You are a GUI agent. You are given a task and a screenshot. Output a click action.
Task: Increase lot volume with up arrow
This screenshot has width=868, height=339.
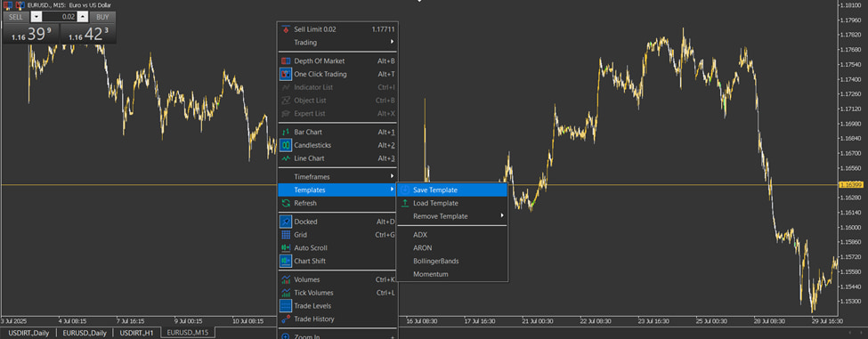(x=83, y=17)
